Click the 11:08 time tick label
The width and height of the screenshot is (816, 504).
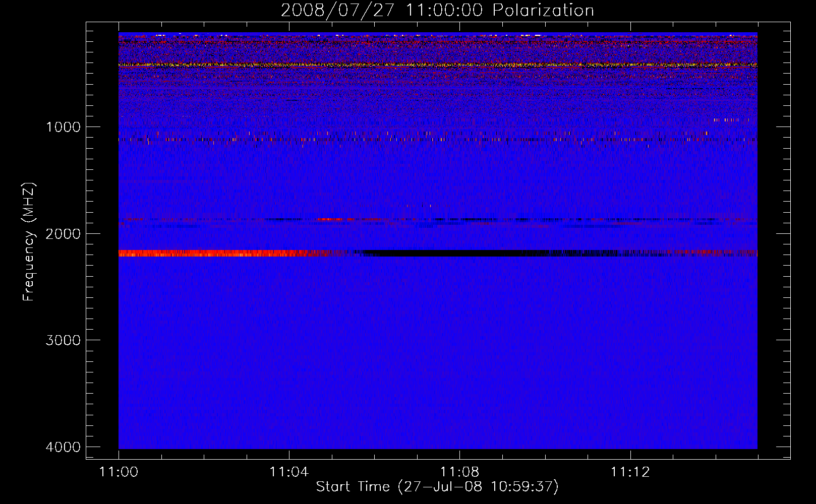(x=459, y=472)
